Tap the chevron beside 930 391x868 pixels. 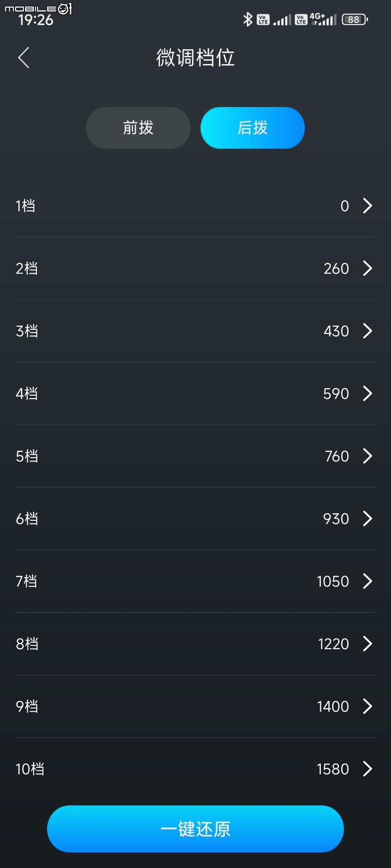(367, 519)
